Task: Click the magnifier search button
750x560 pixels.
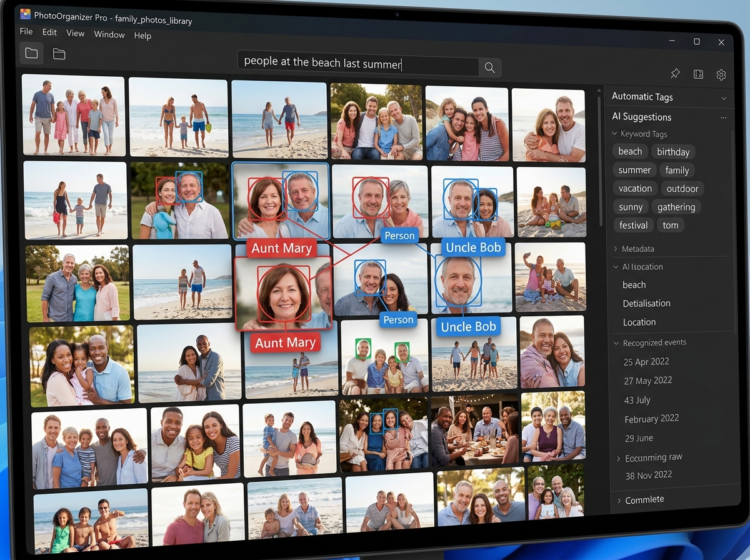Action: (490, 67)
